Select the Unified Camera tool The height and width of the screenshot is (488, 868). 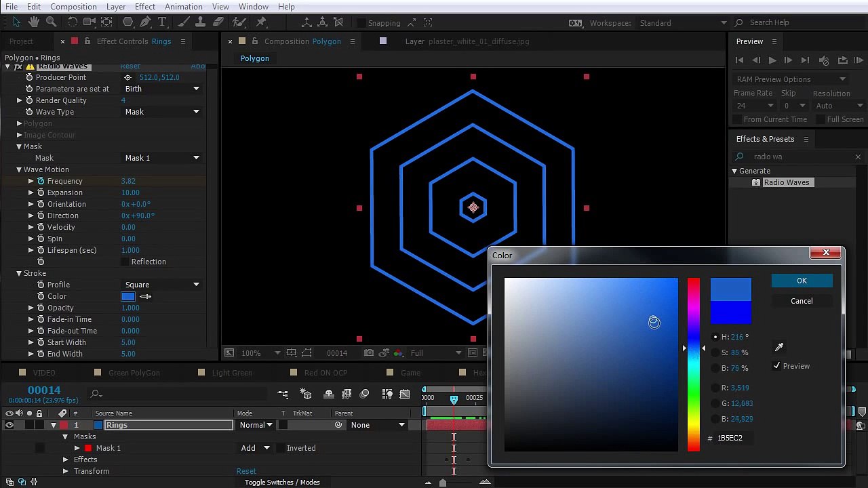point(90,22)
